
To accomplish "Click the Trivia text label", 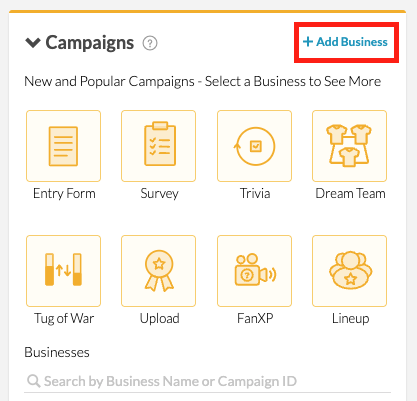I will tap(255, 193).
